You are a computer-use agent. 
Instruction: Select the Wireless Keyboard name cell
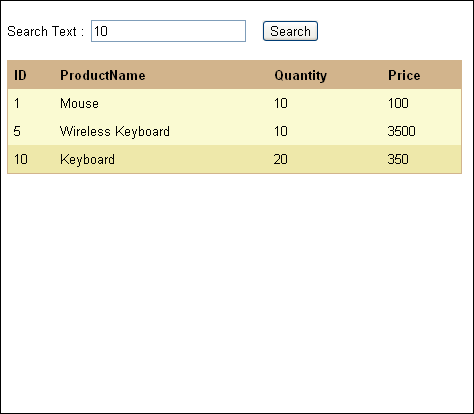click(x=115, y=131)
